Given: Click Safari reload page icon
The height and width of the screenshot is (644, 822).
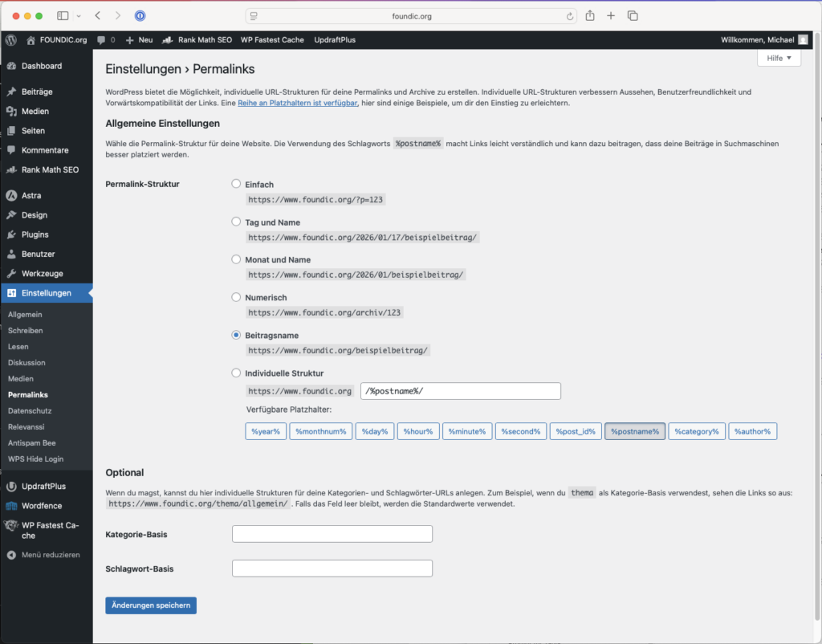Looking at the screenshot, I should pos(570,16).
